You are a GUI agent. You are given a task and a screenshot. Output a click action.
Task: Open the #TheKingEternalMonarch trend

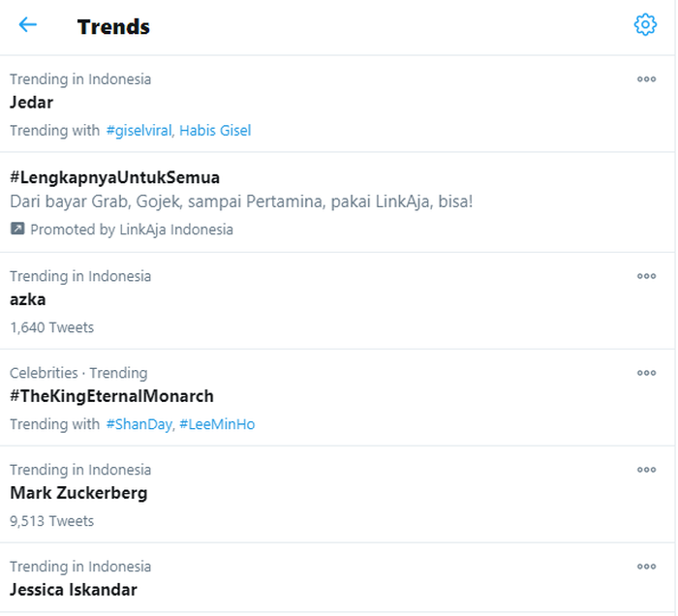[x=111, y=396]
